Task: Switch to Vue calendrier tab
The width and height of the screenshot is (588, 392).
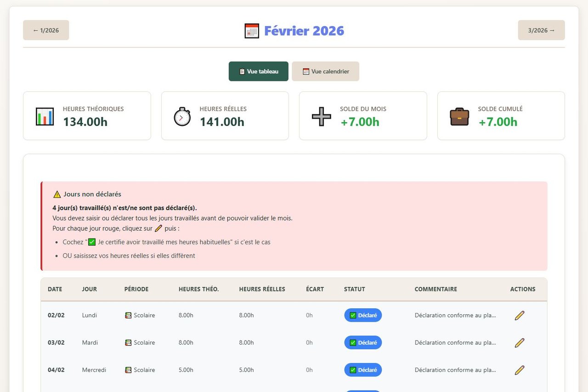Action: point(325,71)
